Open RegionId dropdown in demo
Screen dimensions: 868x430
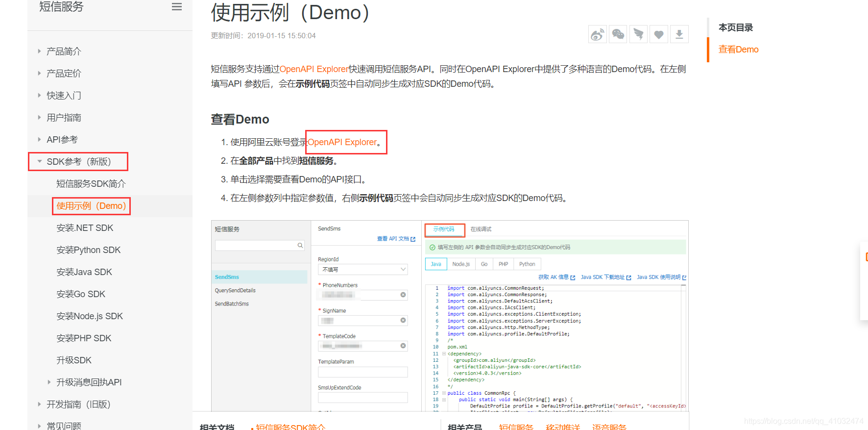[363, 269]
